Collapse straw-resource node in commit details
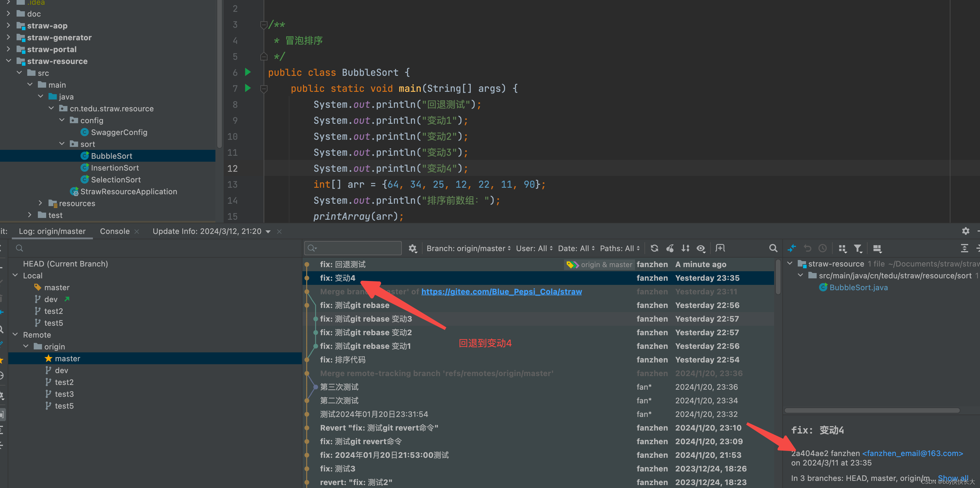 [790, 264]
